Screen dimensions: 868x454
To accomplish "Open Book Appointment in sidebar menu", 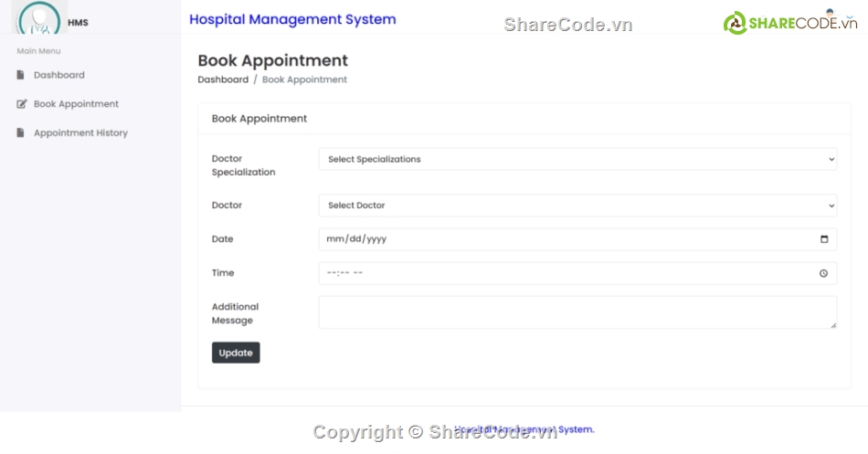I will point(76,104).
